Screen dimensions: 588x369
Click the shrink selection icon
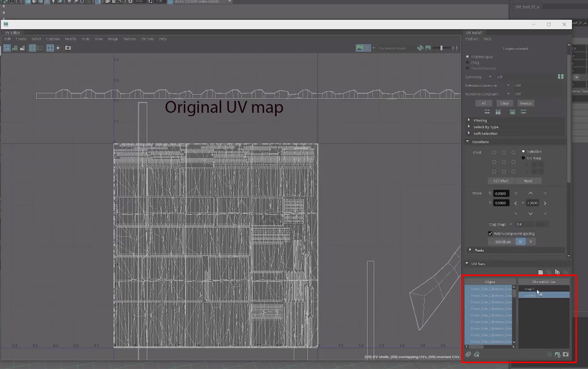pos(487,112)
